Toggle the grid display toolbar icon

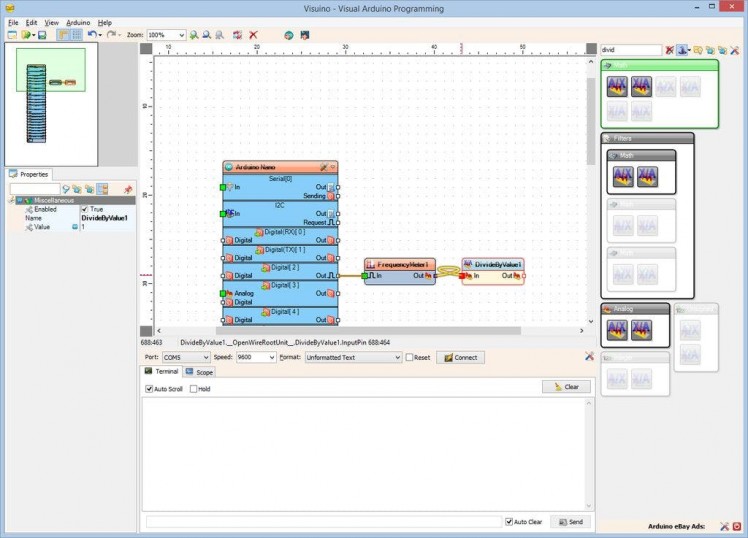76,35
